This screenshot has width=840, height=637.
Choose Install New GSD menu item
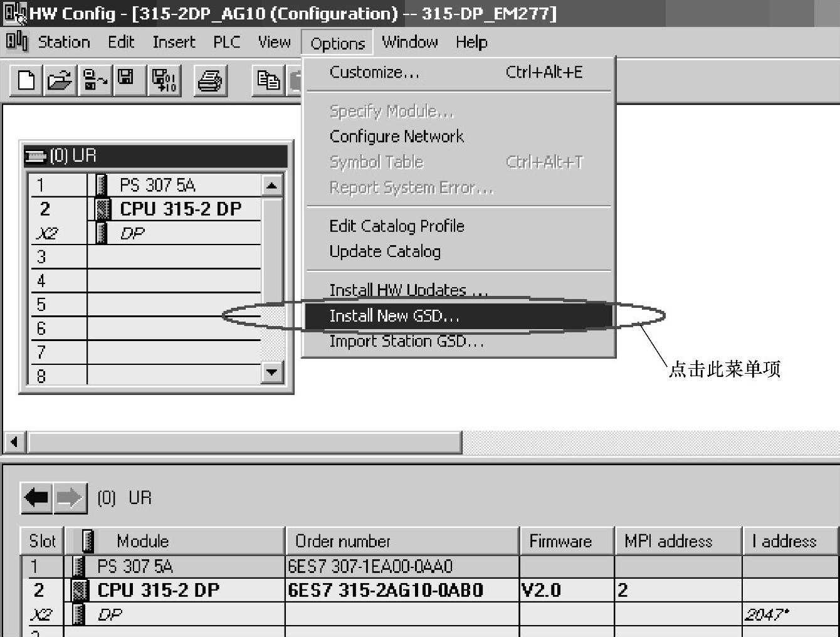point(394,316)
